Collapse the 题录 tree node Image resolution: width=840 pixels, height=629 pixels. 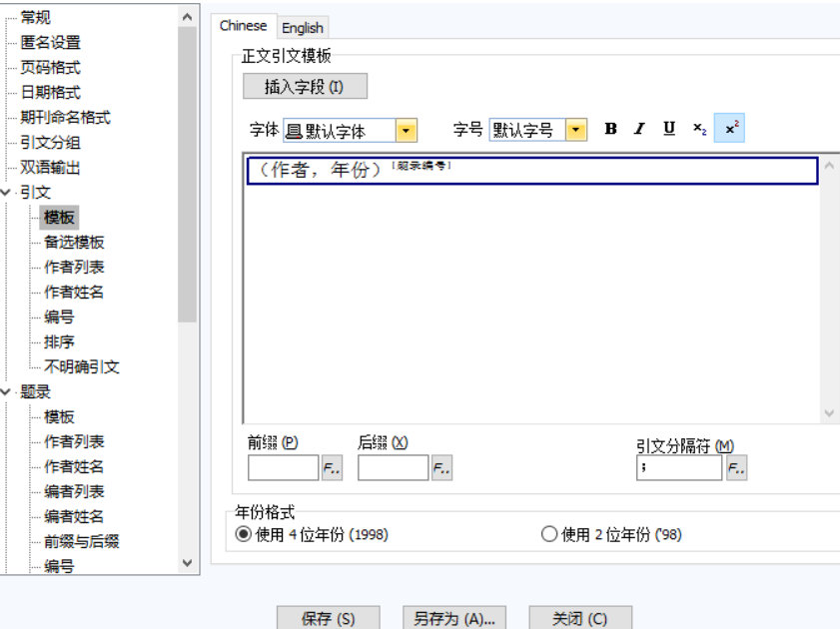(8, 392)
